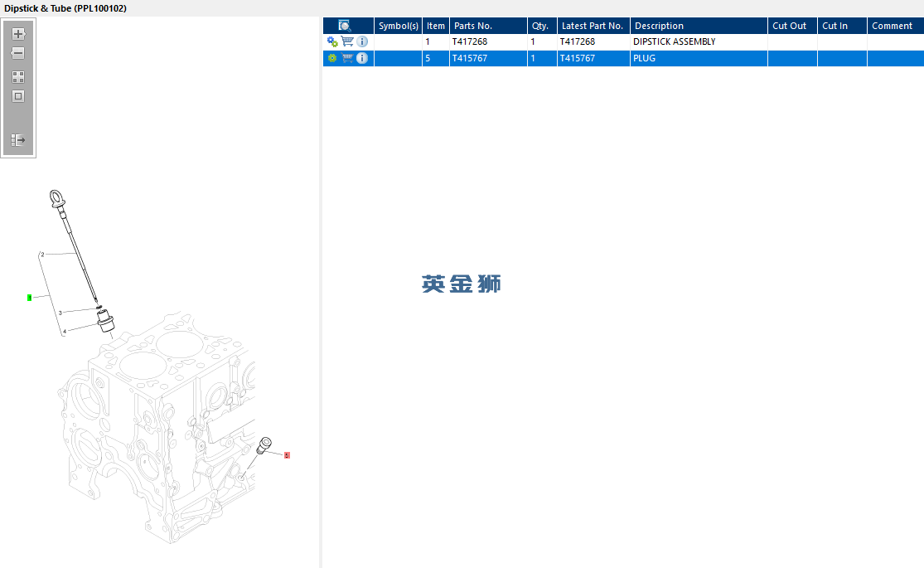This screenshot has width=924, height=568.
Task: Click the Comment column header
Action: pos(896,26)
